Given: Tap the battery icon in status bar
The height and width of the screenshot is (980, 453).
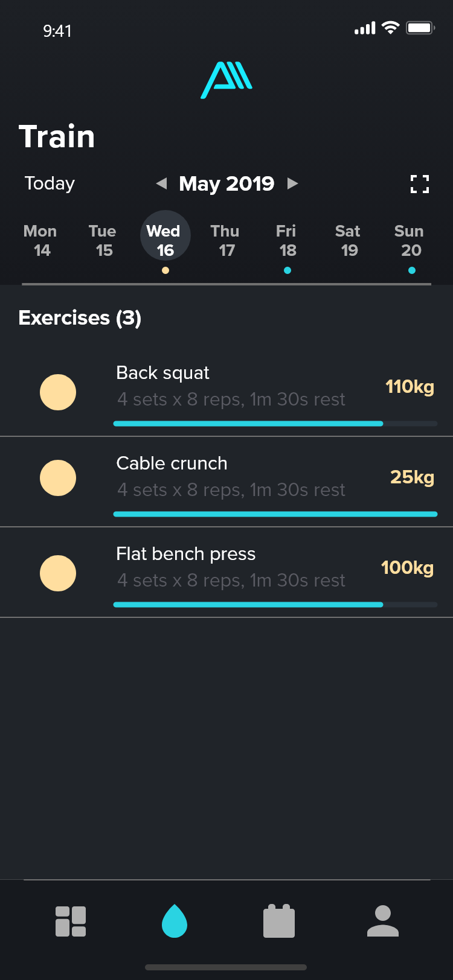Looking at the screenshot, I should [420, 28].
